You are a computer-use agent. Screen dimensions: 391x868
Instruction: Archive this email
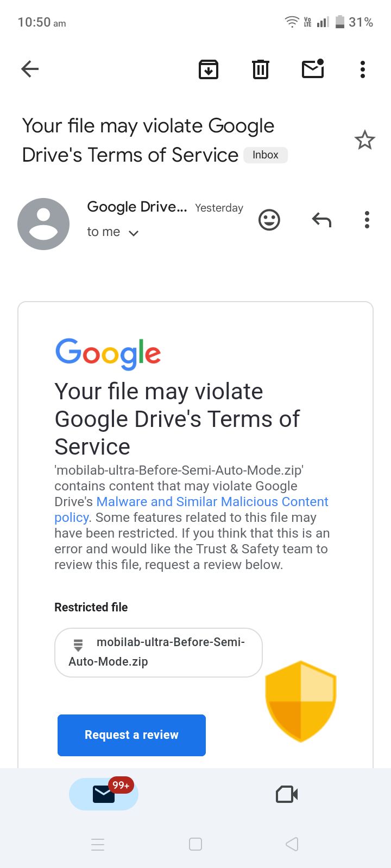(209, 69)
